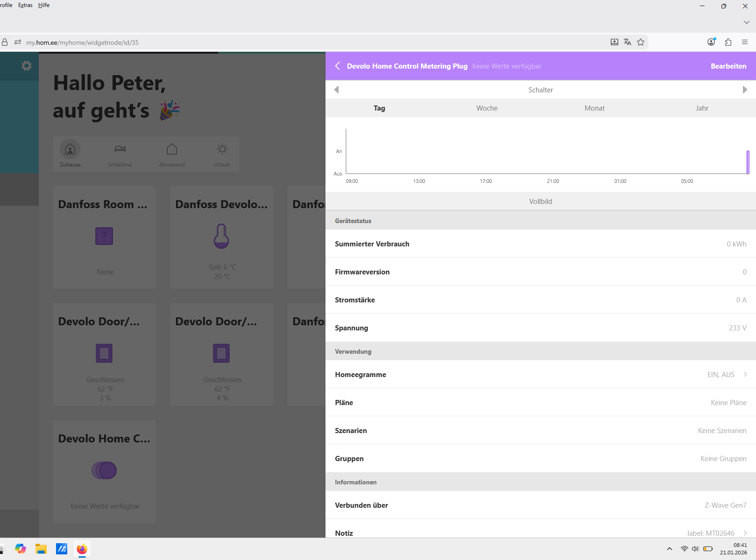Click the settings gear icon in sidebar
Viewport: 756px width, 560px height.
(27, 66)
